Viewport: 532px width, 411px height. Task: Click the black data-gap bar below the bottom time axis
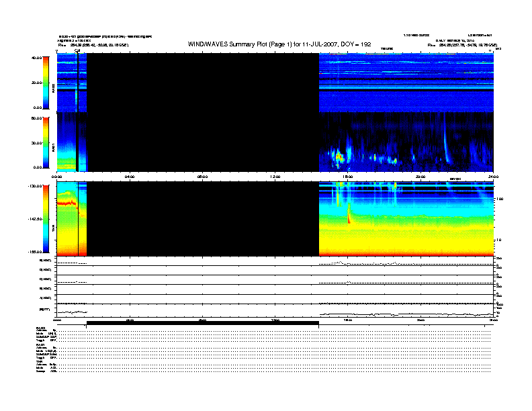point(203,323)
